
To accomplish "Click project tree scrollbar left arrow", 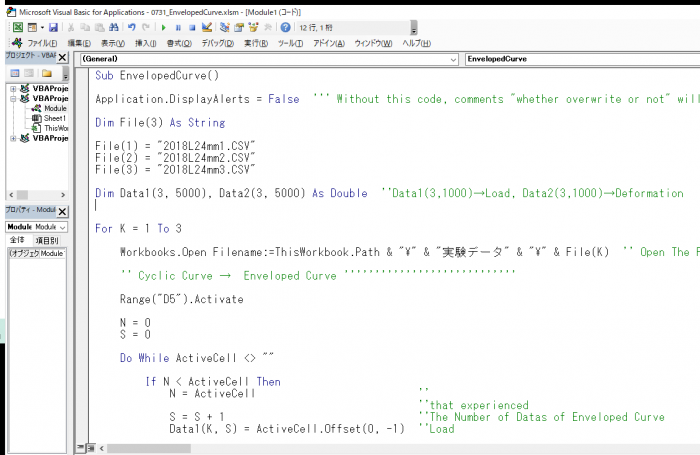I will 11,195.
